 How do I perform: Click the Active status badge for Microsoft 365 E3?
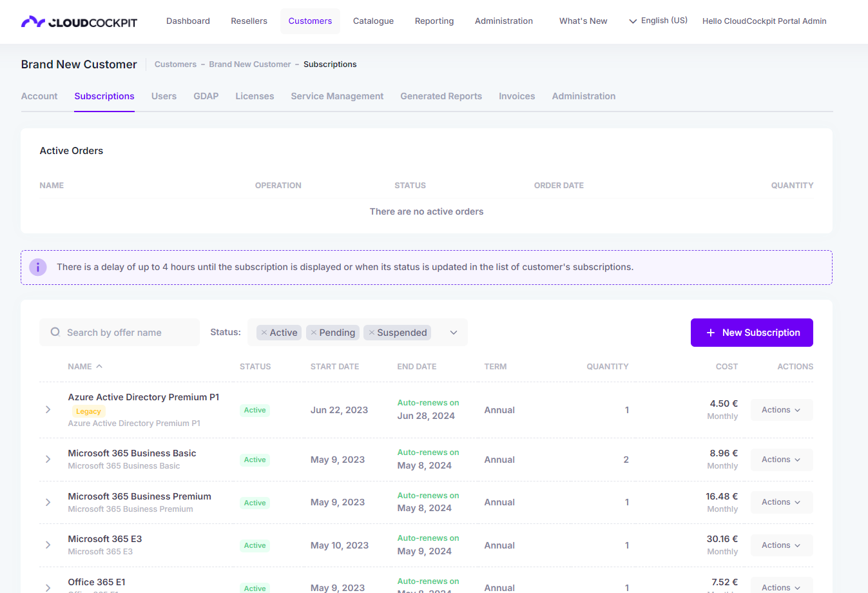click(x=255, y=545)
